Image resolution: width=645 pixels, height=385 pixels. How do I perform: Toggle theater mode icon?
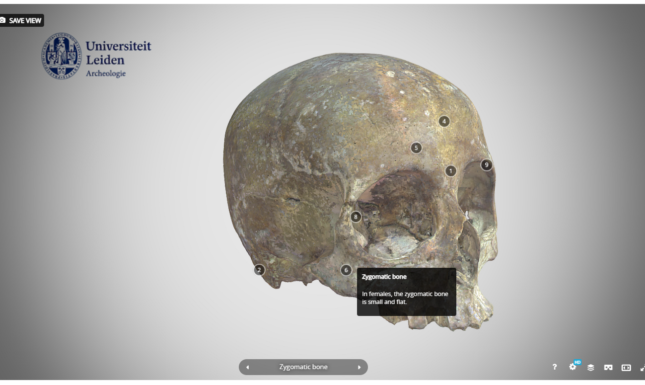coord(626,367)
